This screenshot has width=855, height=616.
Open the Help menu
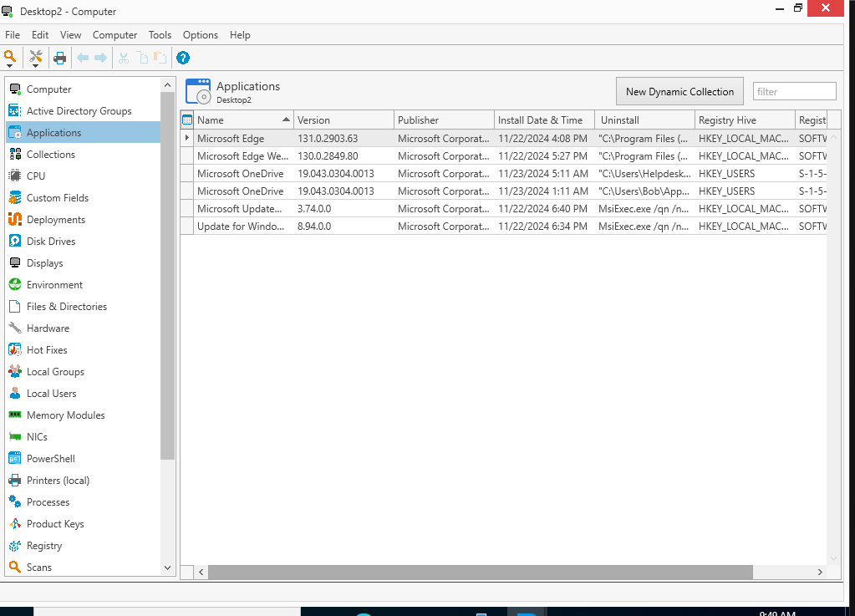239,35
